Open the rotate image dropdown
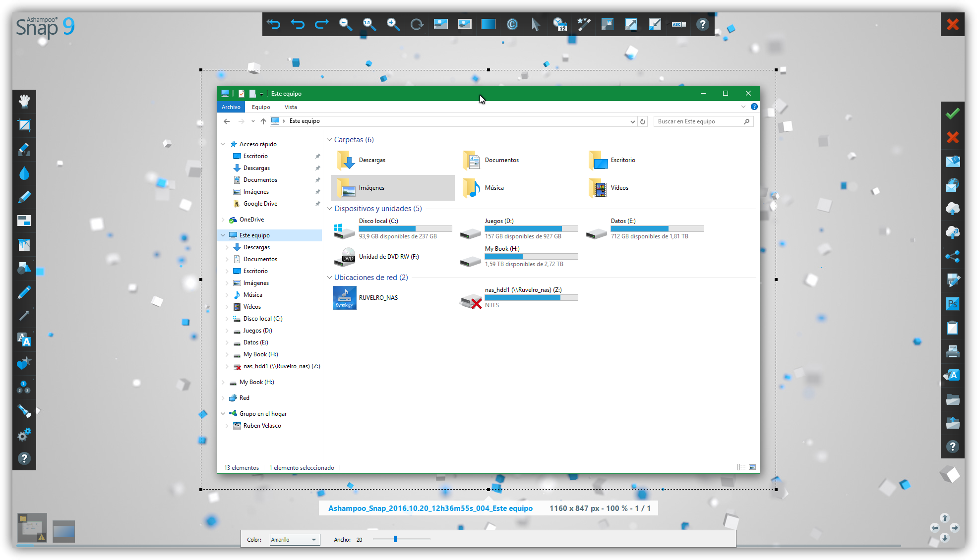The width and height of the screenshot is (977, 560). (x=417, y=24)
